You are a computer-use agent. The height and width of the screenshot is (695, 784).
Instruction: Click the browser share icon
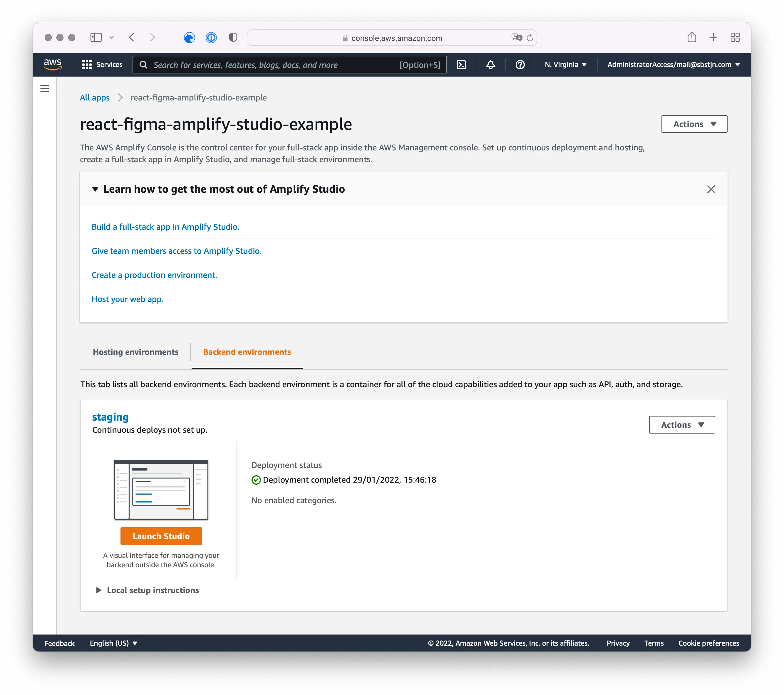pyautogui.click(x=692, y=37)
